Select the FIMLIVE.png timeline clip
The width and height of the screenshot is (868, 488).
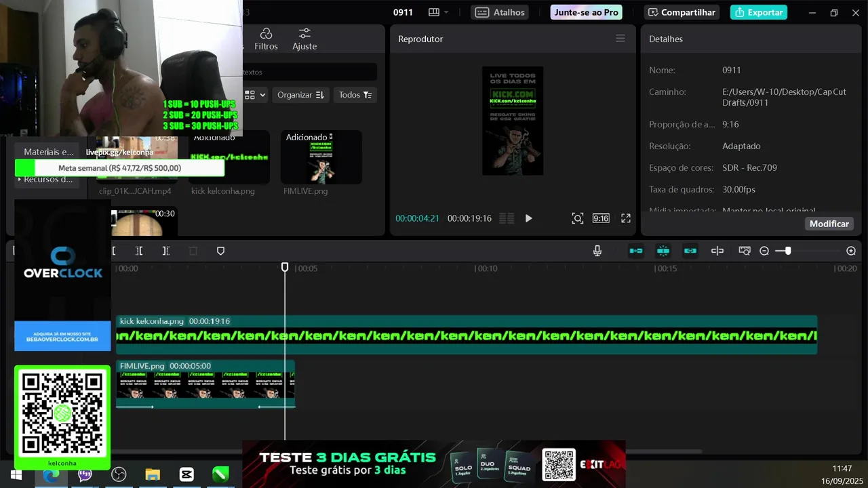205,384
